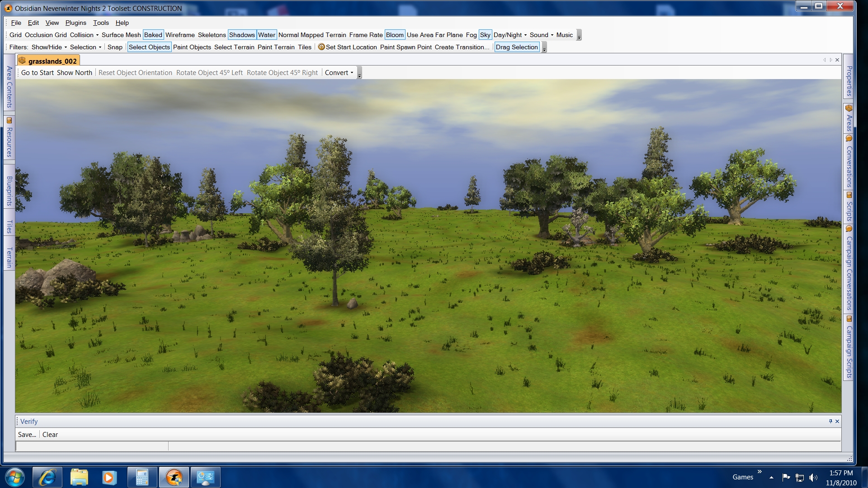Open the Show/Hide filter dropdown
Image resolution: width=868 pixels, height=488 pixels.
click(x=49, y=47)
